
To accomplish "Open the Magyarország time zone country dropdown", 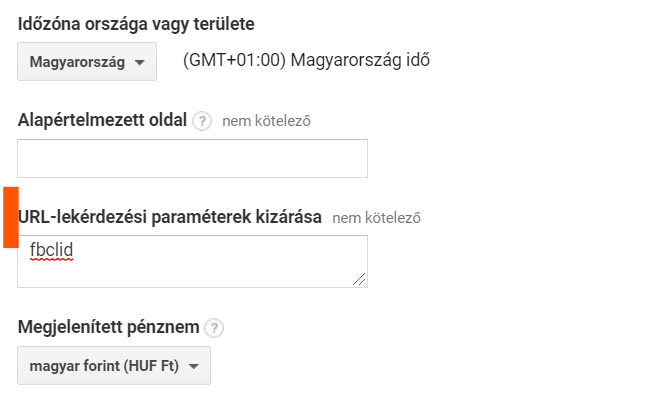I will [87, 61].
